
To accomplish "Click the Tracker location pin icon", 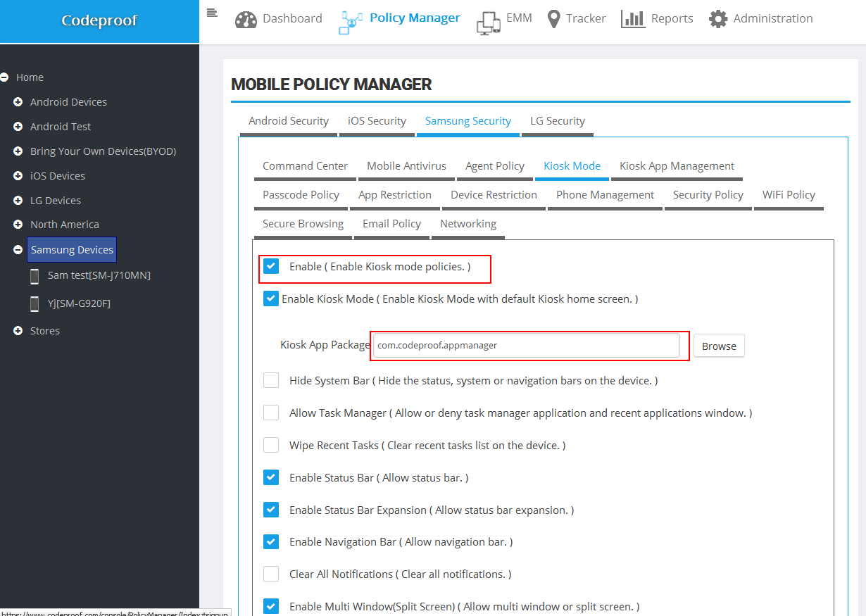I will coord(553,20).
